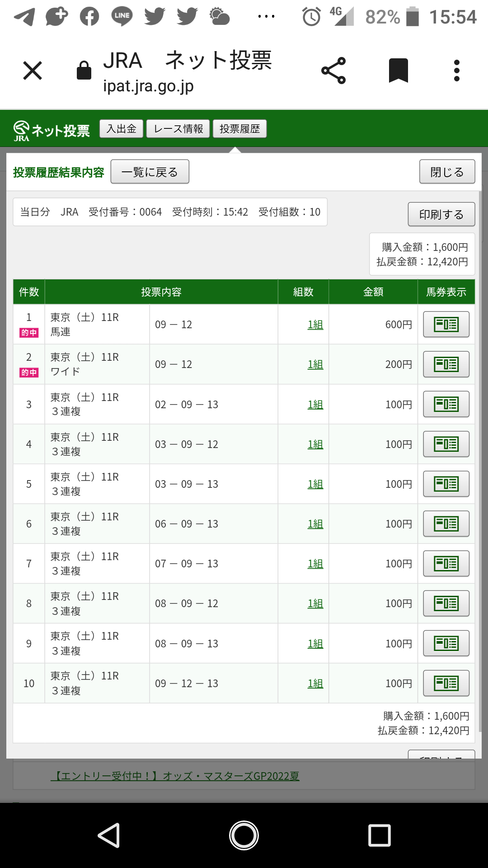
Task: Show betting ticket for row 2 ワイド
Action: click(446, 364)
